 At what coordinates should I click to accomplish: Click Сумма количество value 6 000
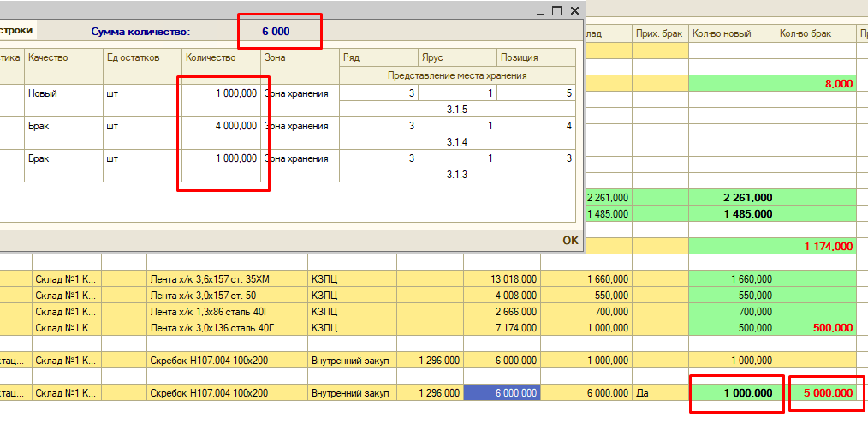276,32
